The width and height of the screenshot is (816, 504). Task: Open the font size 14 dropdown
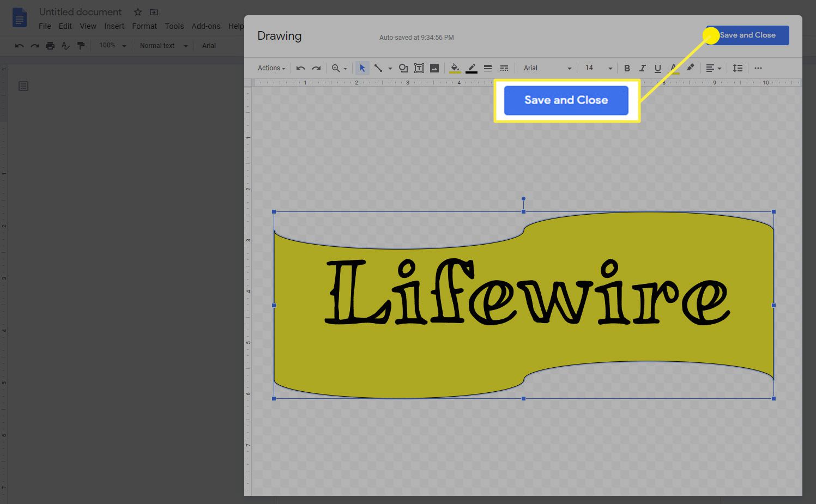(x=599, y=68)
